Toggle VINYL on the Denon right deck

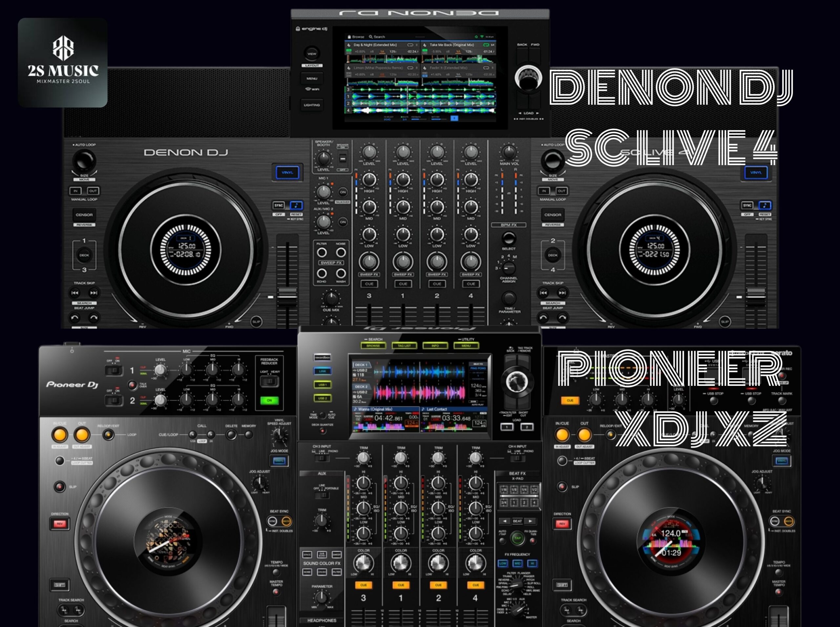point(756,173)
